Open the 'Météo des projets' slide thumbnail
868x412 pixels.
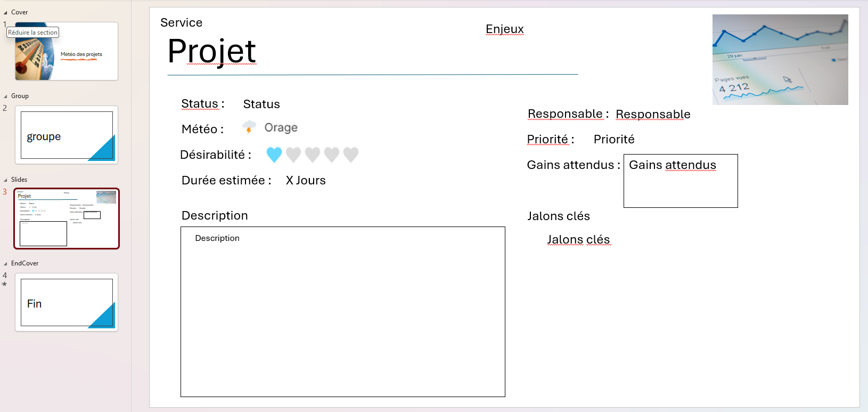pos(67,52)
